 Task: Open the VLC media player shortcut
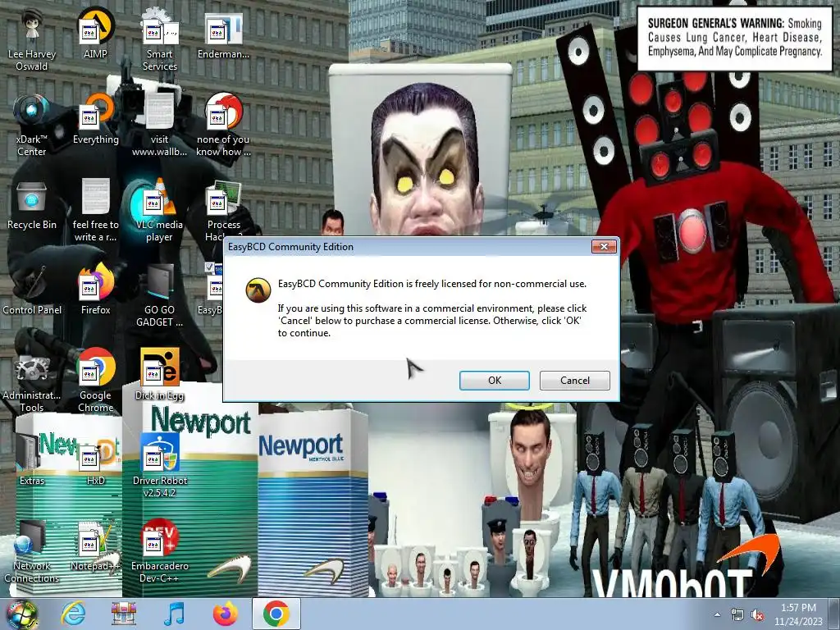[x=159, y=211]
